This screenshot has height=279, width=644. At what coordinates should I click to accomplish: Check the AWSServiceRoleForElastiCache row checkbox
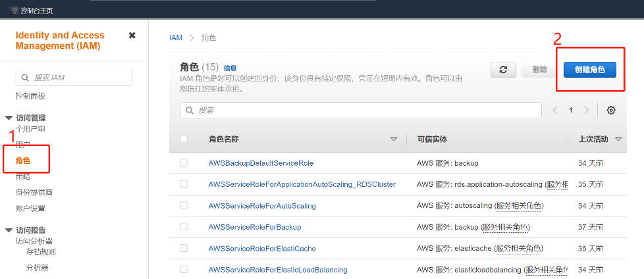tap(184, 248)
